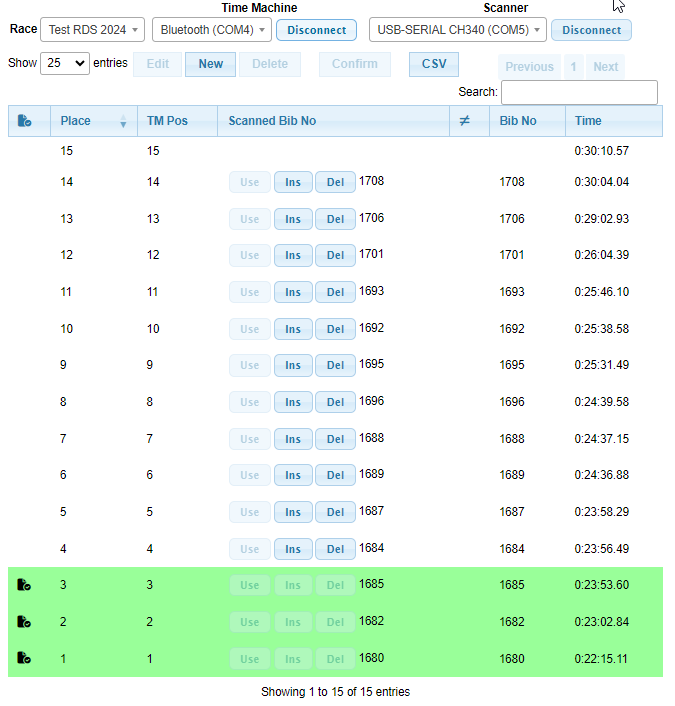Viewport: 675px width, 706px height.
Task: Click Del for scanned bib 1693
Action: click(335, 292)
